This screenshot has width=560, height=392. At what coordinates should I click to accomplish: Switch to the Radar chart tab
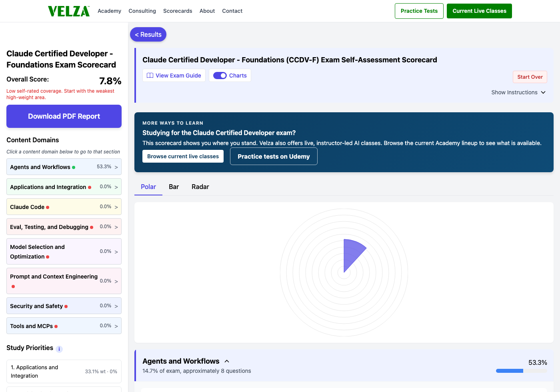tap(200, 187)
